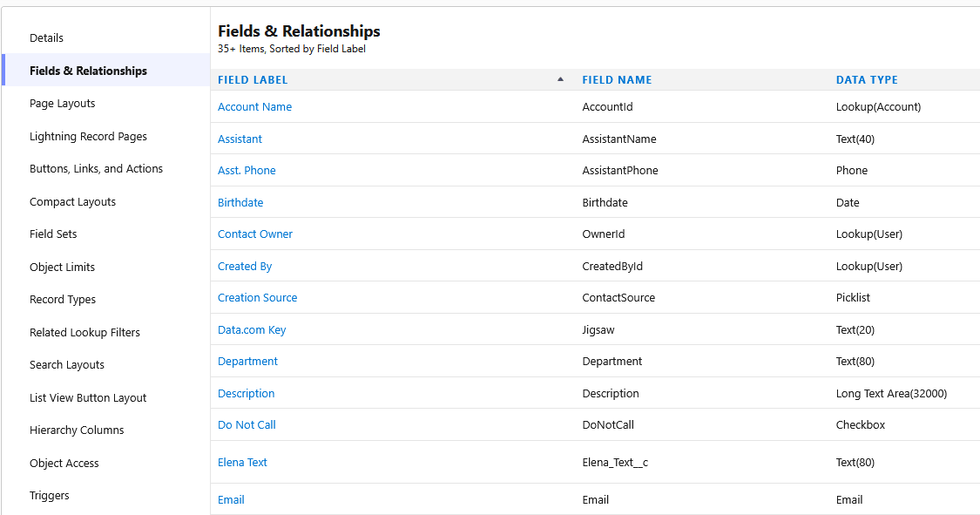Viewport: 980px width, 515px height.
Task: Open the Details section in sidebar
Action: 46,38
